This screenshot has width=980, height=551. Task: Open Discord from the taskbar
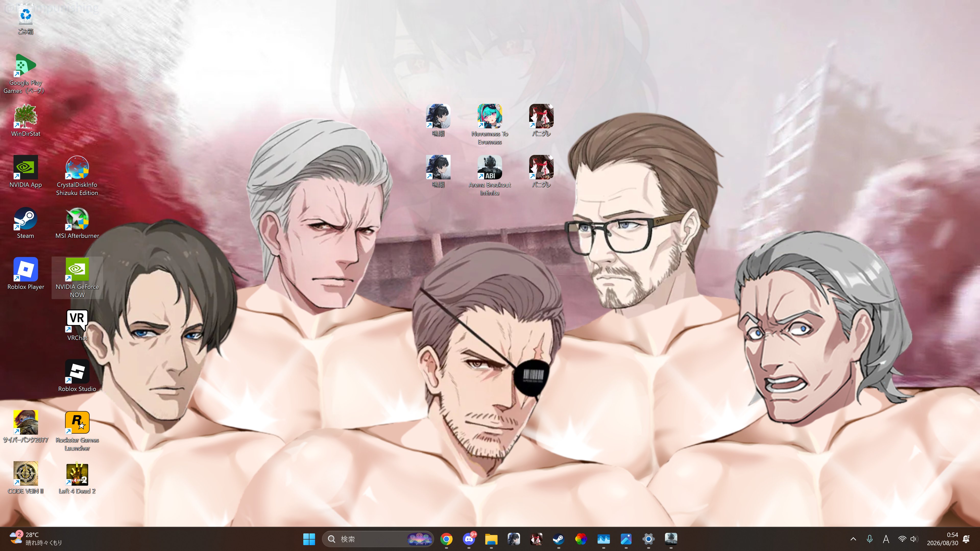click(x=469, y=539)
